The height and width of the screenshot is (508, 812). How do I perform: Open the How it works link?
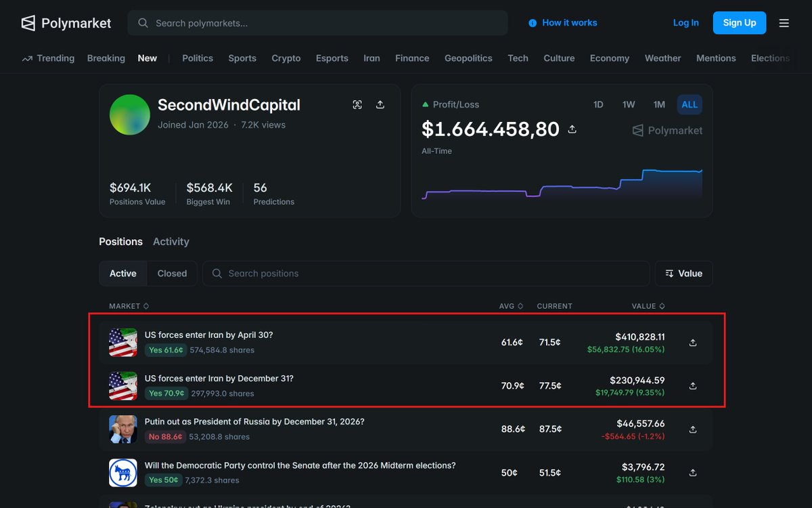pyautogui.click(x=570, y=23)
